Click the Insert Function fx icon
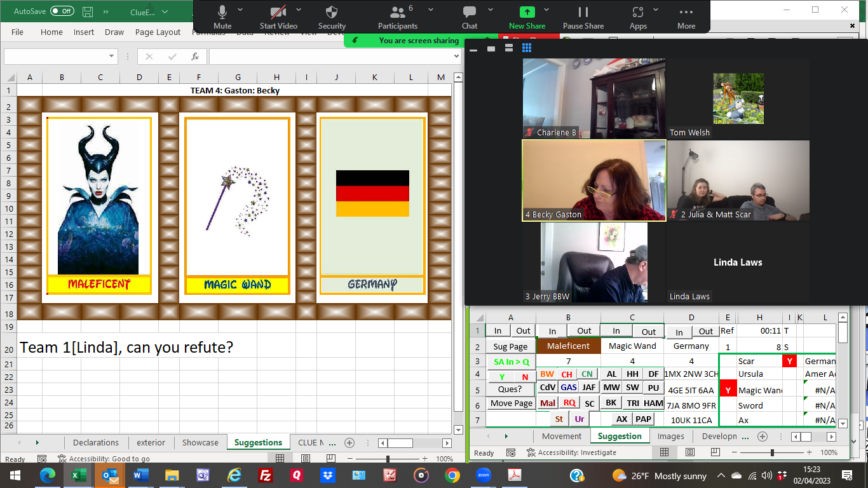The image size is (868, 488). point(196,57)
